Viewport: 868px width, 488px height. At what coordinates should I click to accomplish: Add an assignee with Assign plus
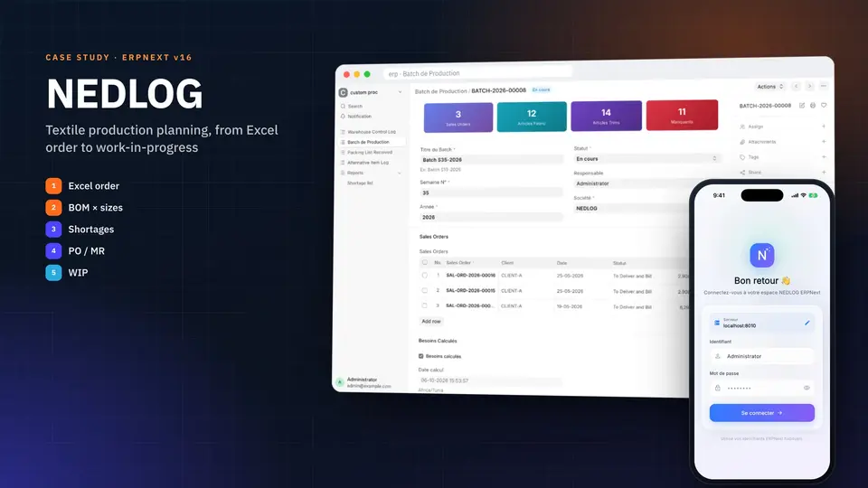(824, 127)
